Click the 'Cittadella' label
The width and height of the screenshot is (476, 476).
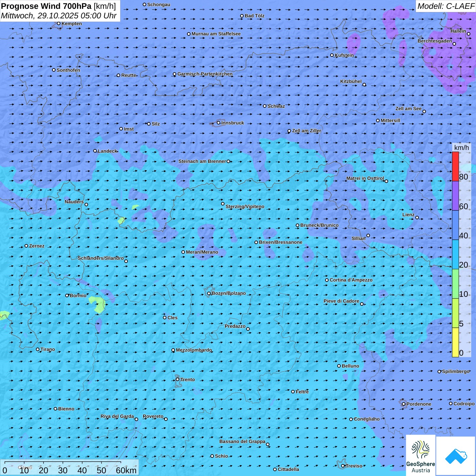click(288, 469)
